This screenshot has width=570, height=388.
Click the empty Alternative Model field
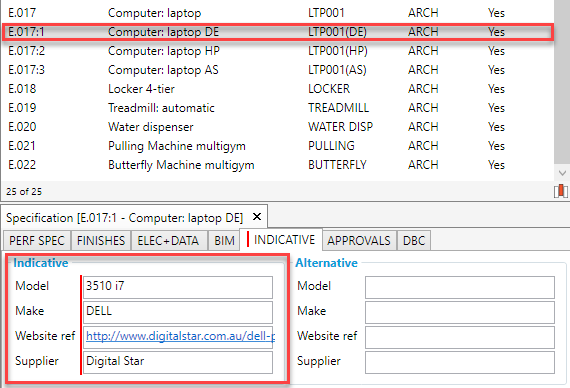[x=460, y=287]
